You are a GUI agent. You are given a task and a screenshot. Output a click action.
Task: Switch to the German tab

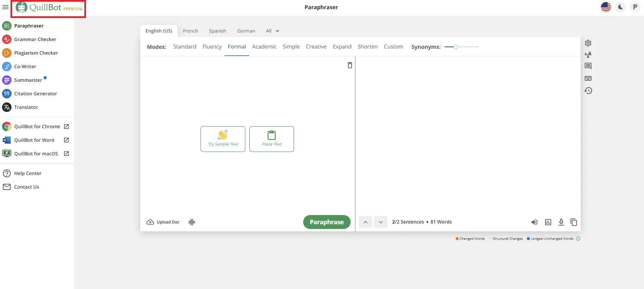click(x=246, y=31)
